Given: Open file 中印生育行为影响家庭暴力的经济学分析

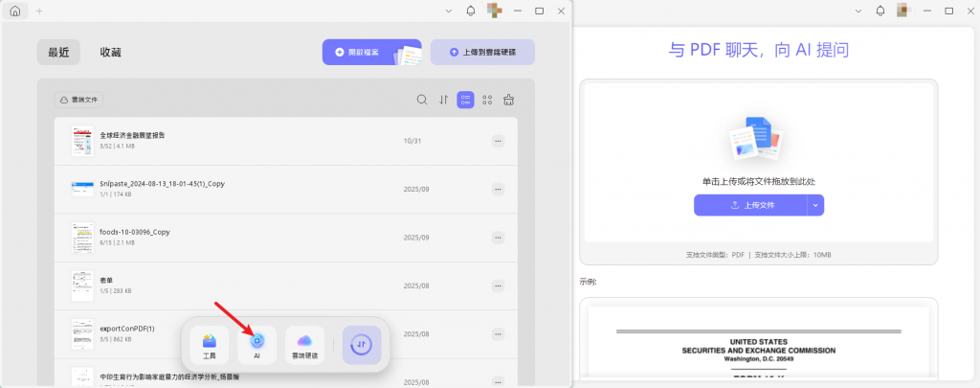Looking at the screenshot, I should pyautogui.click(x=285, y=374).
